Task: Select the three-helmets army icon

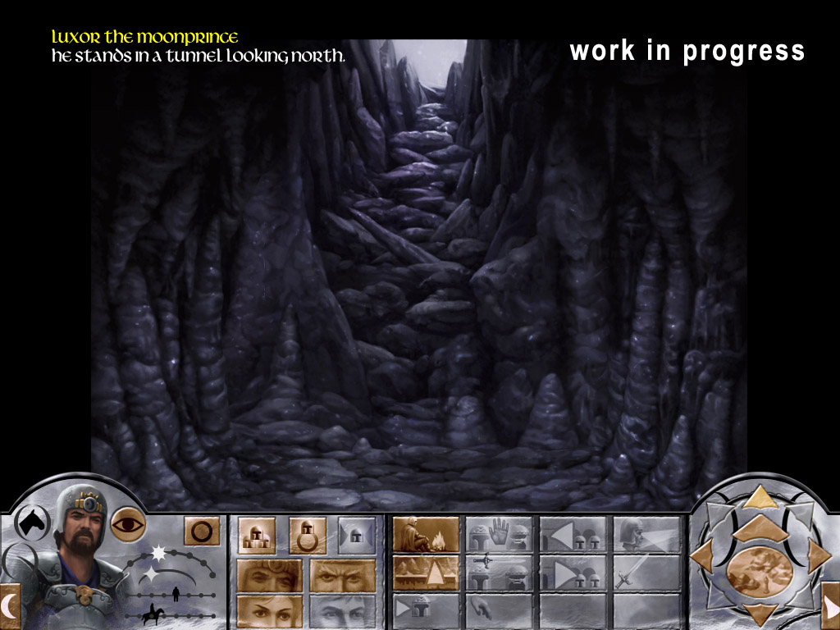Action: click(257, 535)
